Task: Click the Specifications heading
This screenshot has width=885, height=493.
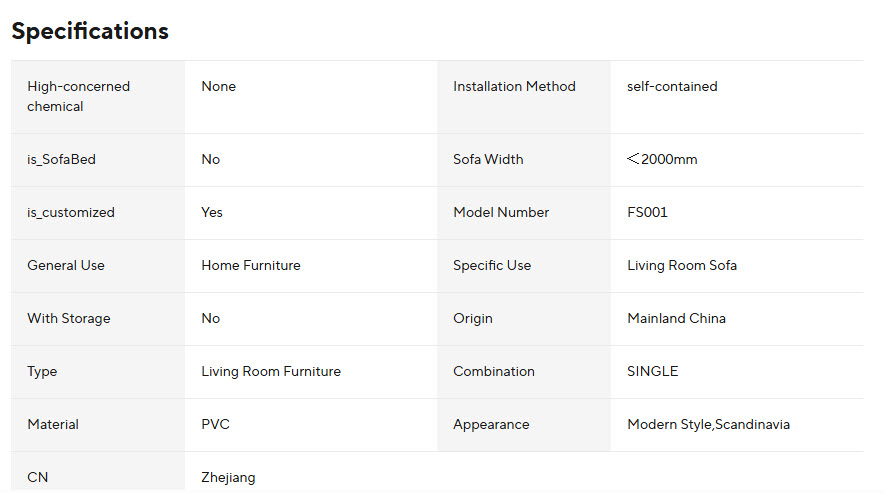Action: point(90,31)
